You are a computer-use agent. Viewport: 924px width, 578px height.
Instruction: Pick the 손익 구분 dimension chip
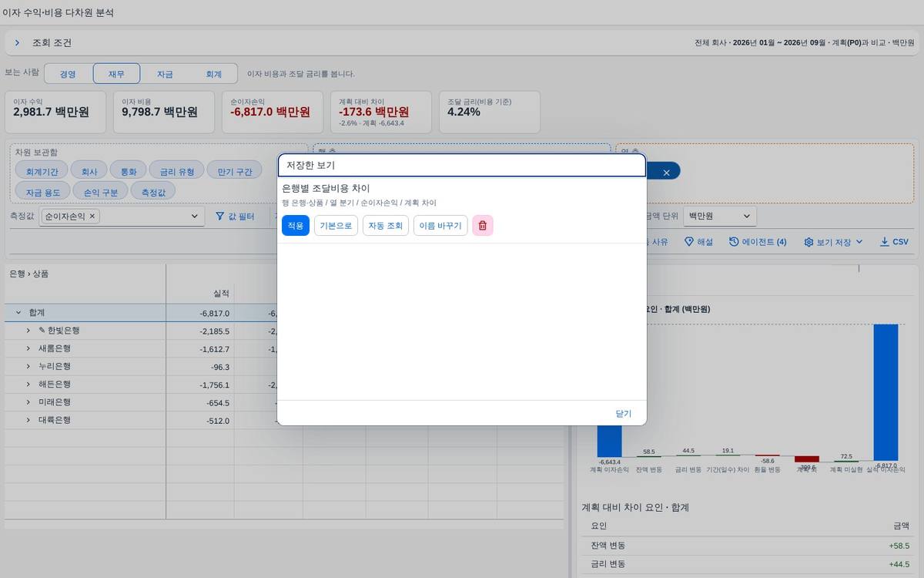[101, 191]
